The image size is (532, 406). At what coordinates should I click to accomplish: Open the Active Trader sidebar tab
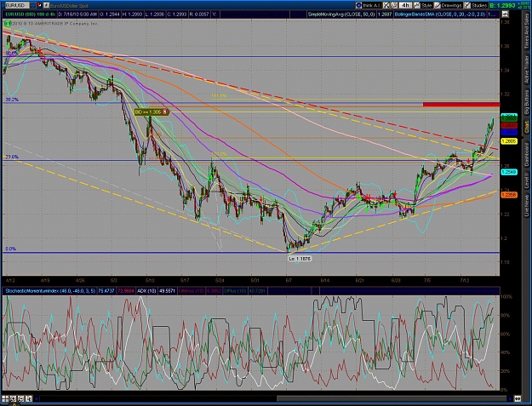pos(527,69)
